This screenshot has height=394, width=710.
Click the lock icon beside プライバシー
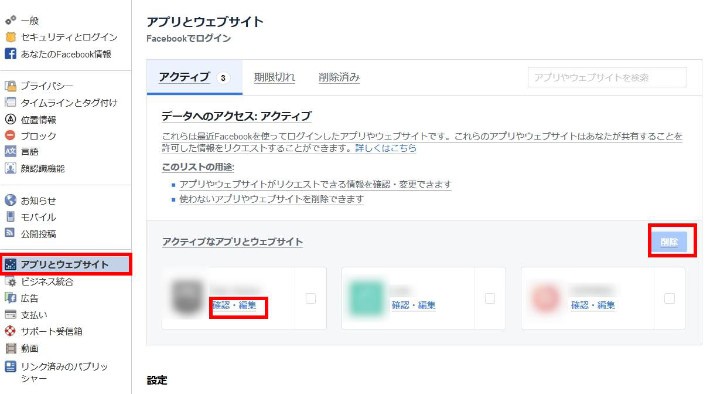tap(10, 86)
